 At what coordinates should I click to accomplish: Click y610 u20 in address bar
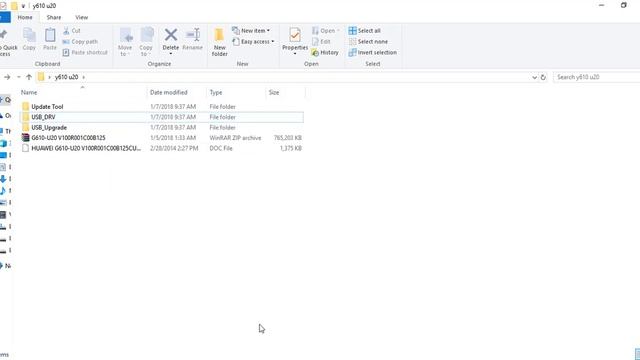coord(67,77)
